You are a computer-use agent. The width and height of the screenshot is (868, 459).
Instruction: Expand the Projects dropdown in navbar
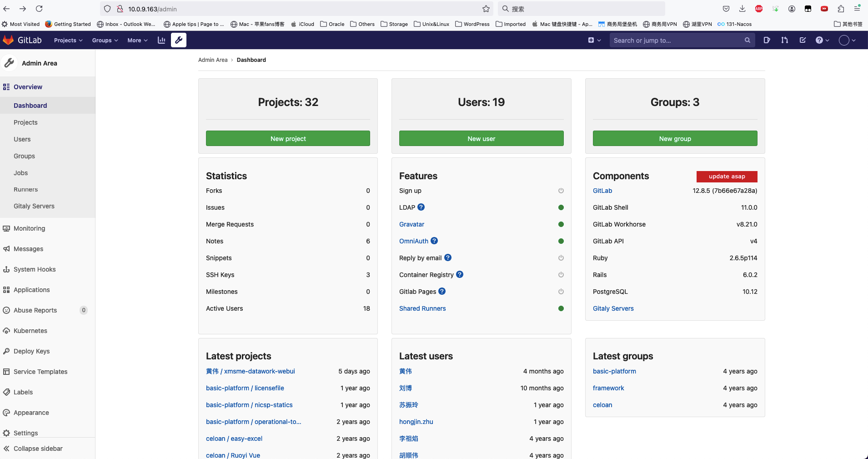point(68,40)
